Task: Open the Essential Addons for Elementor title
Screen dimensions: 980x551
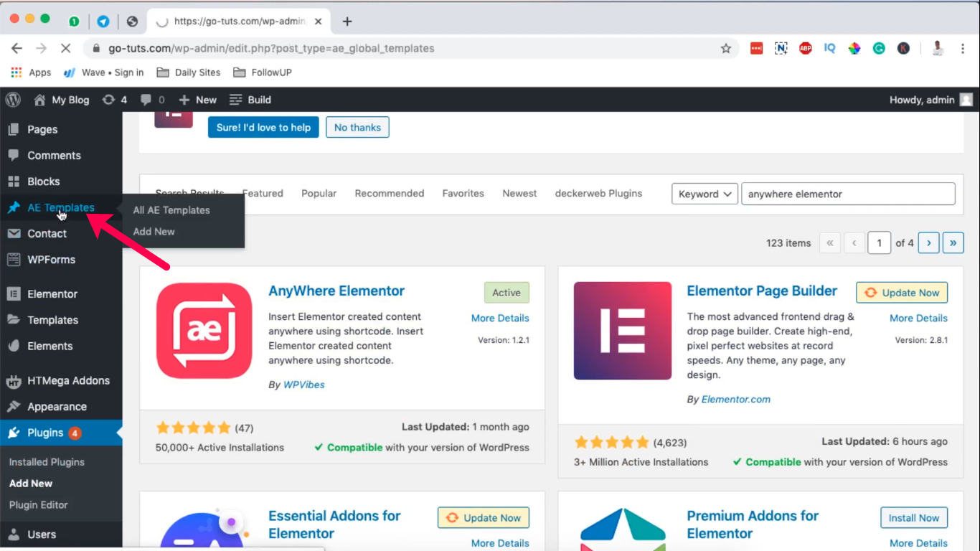Action: pos(334,524)
